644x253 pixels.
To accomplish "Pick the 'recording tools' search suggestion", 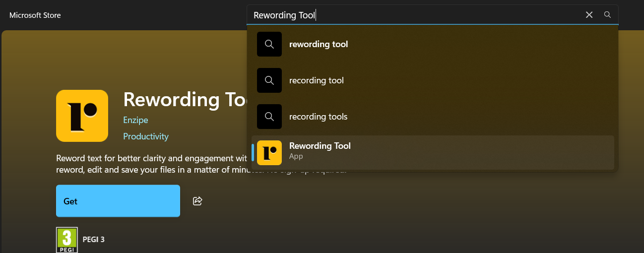I will pyautogui.click(x=319, y=117).
